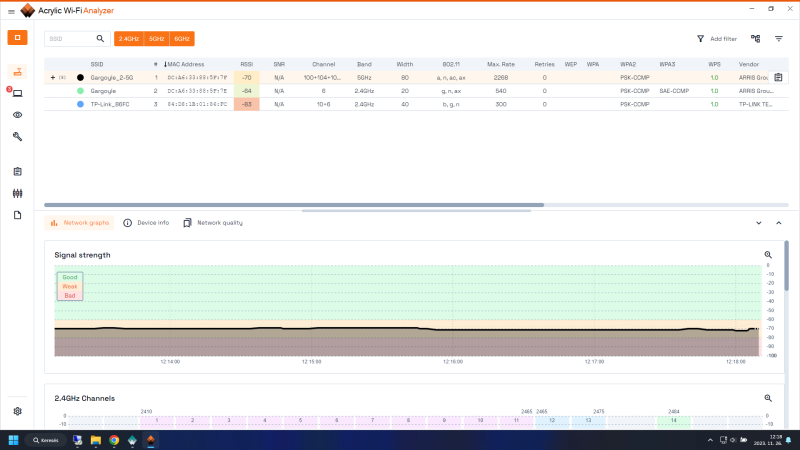Click the clipboard icon in Gargoyle_2-5G row
The width and height of the screenshot is (800, 450).
pos(778,78)
